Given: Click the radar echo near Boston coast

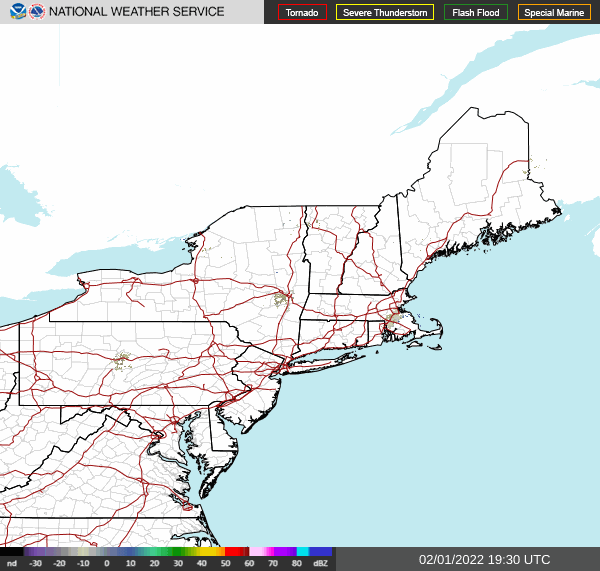Looking at the screenshot, I should 394,319.
